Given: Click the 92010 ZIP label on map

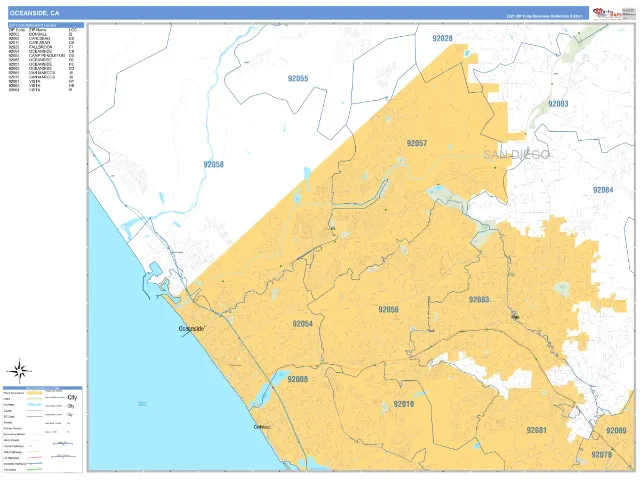Looking at the screenshot, I should (404, 404).
